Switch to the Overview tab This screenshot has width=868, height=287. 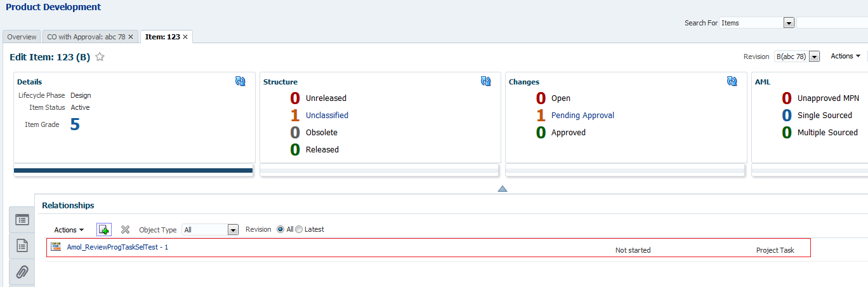pyautogui.click(x=22, y=37)
